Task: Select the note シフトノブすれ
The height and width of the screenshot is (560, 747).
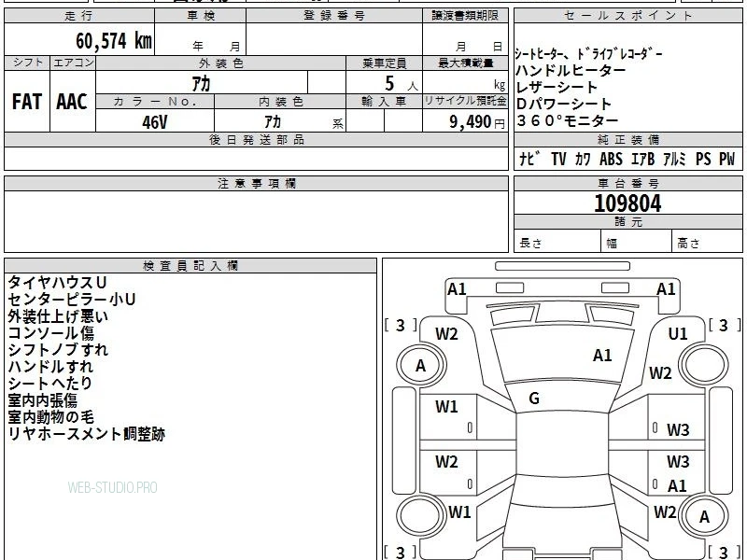Action: 58,349
